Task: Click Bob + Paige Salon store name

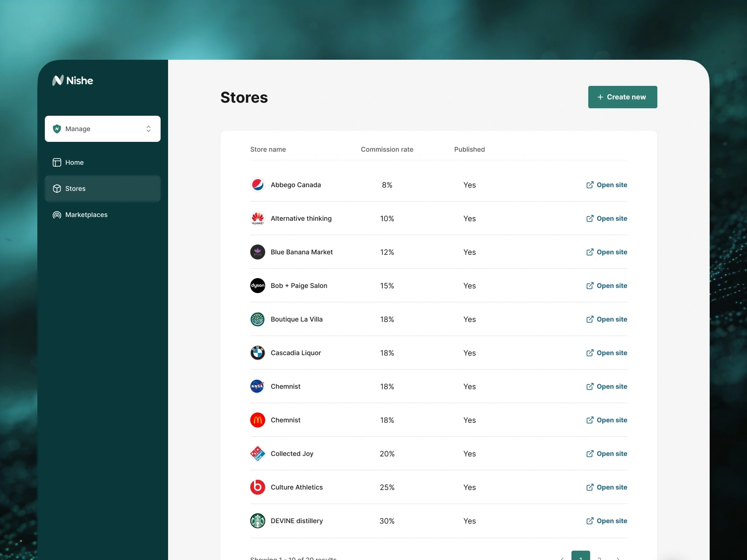Action: click(x=299, y=286)
